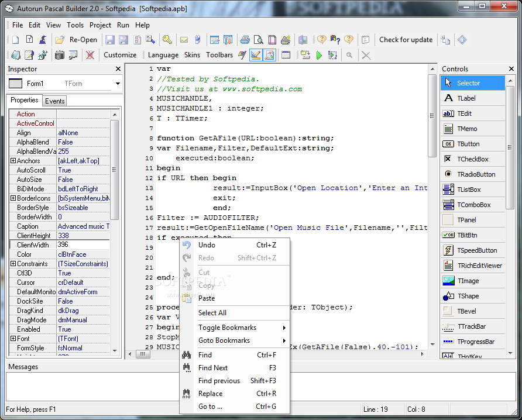
Task: Click the envelope mail icon
Action: click(184, 40)
